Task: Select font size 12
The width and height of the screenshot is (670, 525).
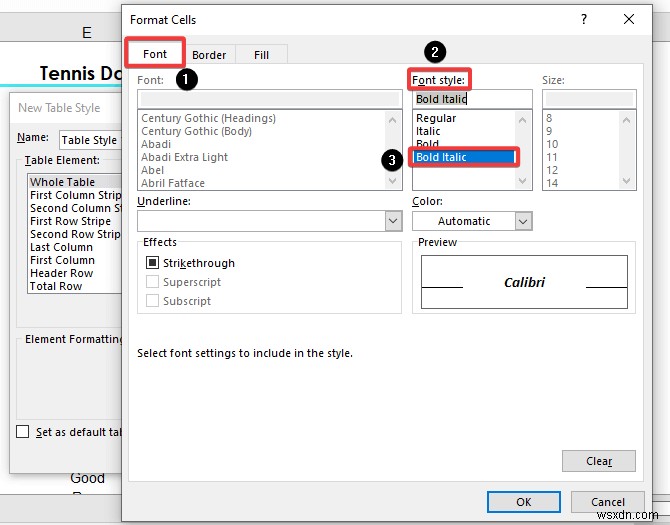Action: (x=552, y=170)
